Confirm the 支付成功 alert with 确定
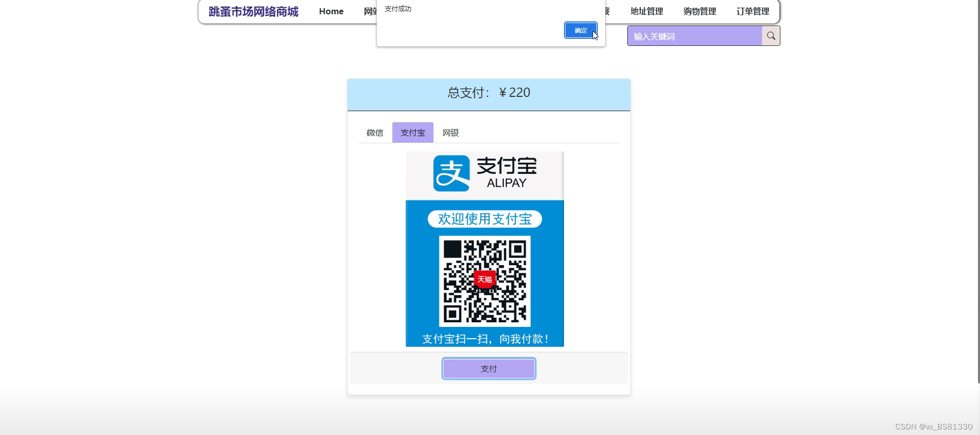This screenshot has width=980, height=435. (x=580, y=30)
